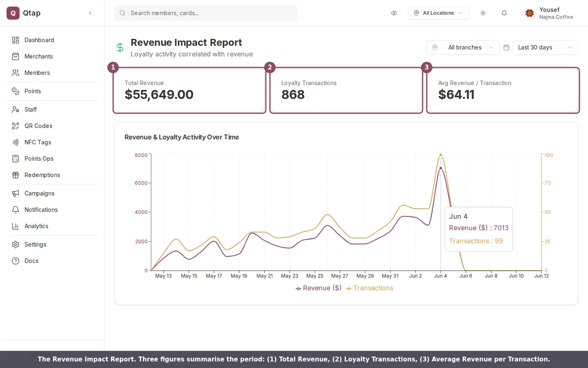The width and height of the screenshot is (588, 368).
Task: Open the header notification bell
Action: (x=504, y=13)
